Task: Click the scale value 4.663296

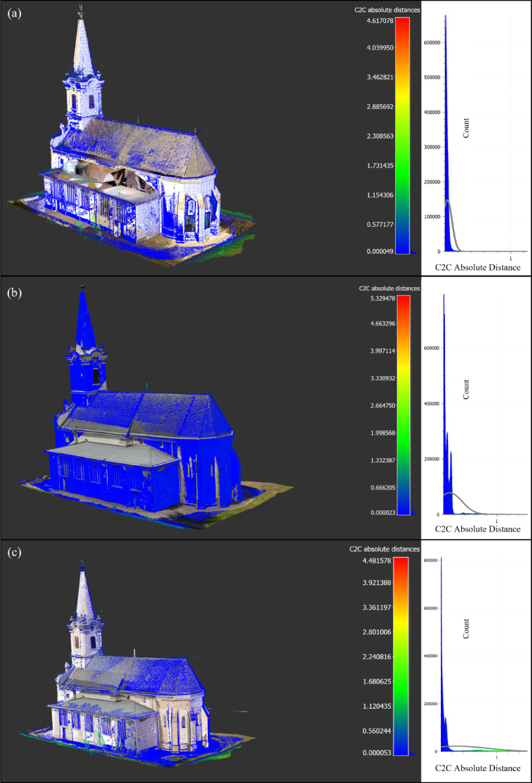Action: (x=382, y=323)
